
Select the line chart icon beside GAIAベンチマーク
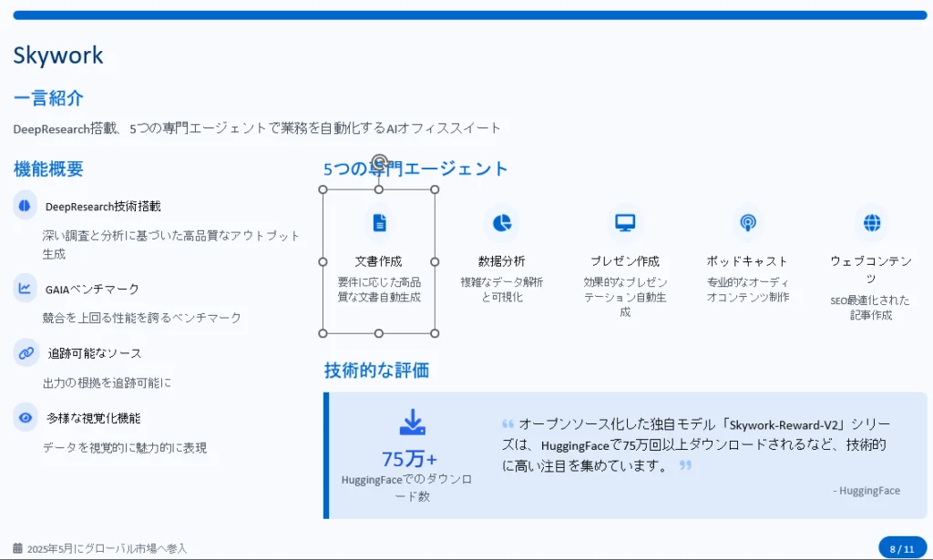click(25, 289)
